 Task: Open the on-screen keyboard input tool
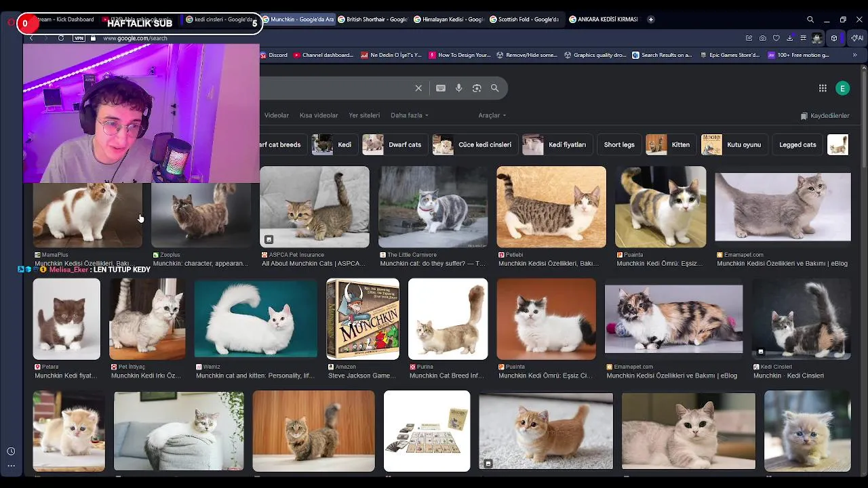click(441, 88)
